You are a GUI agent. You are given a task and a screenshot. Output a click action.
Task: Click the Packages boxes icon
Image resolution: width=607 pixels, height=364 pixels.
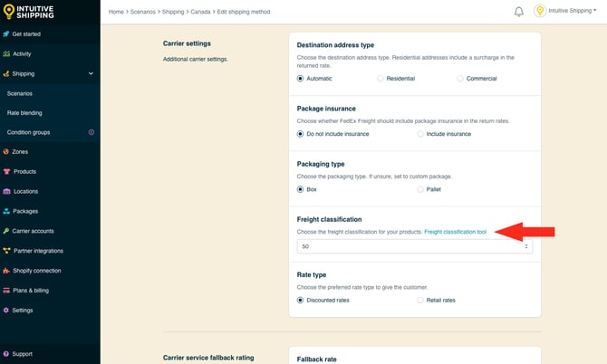click(x=6, y=211)
